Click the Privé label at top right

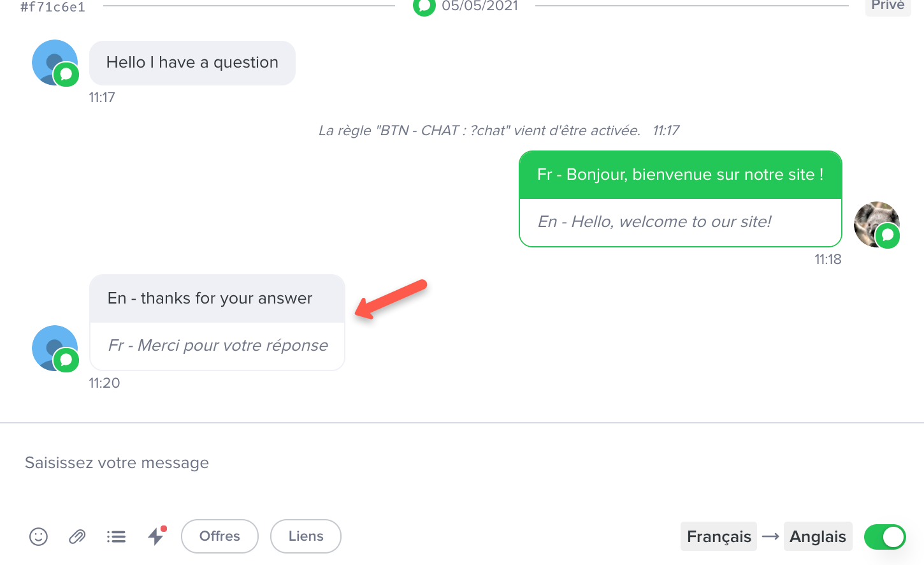point(888,6)
